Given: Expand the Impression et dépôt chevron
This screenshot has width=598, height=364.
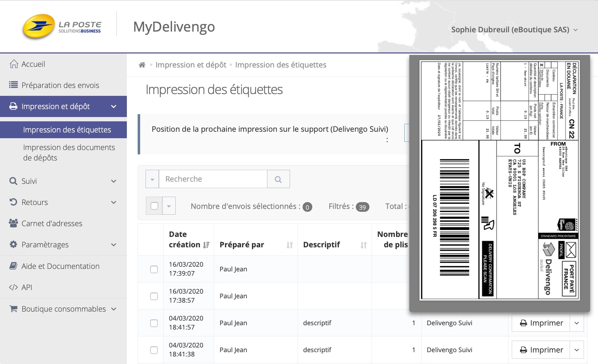Looking at the screenshot, I should click(114, 107).
